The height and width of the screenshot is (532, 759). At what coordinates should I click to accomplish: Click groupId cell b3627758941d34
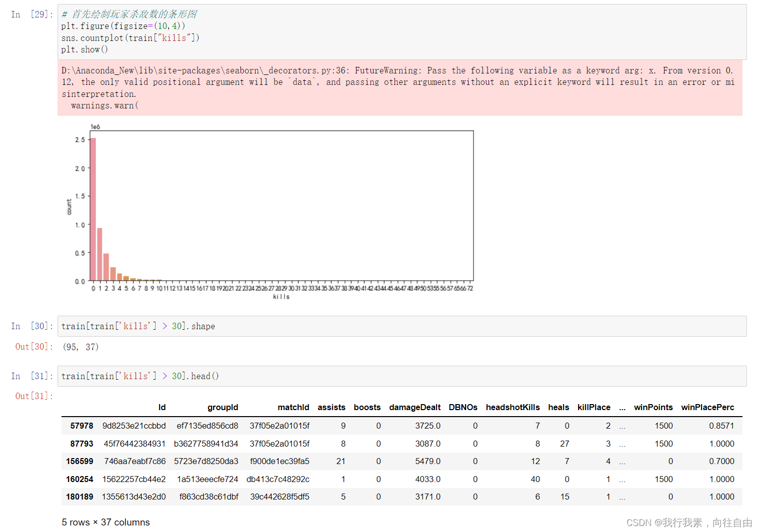point(206,444)
